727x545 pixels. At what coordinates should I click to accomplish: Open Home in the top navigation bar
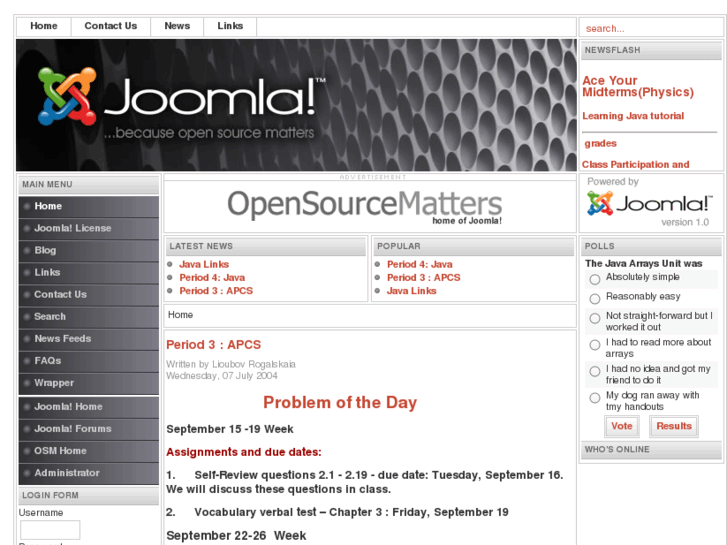point(44,26)
